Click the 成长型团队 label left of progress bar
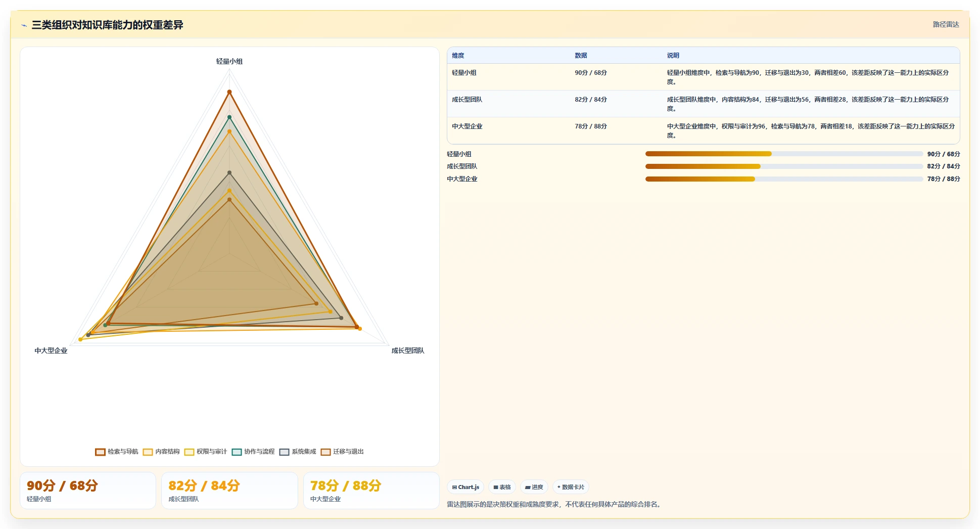 pos(462,166)
